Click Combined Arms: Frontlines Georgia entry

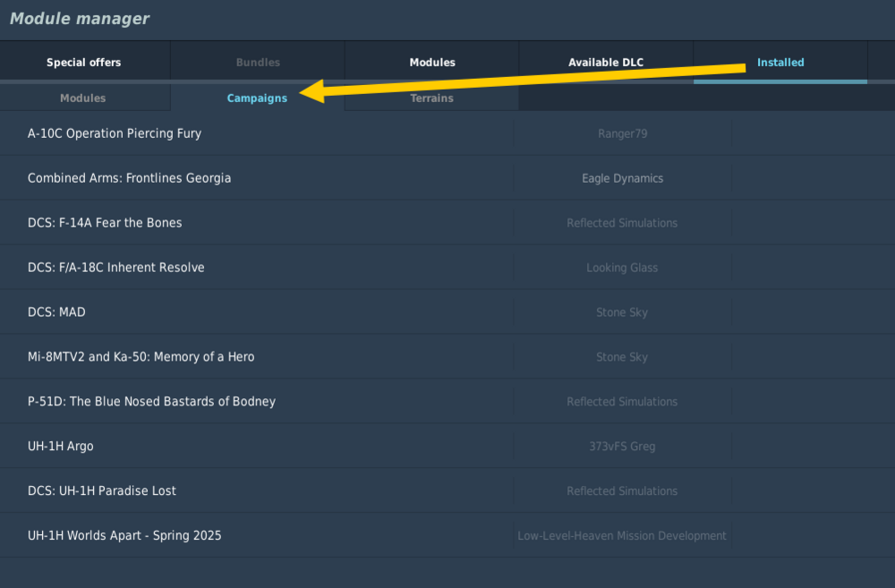click(x=129, y=178)
